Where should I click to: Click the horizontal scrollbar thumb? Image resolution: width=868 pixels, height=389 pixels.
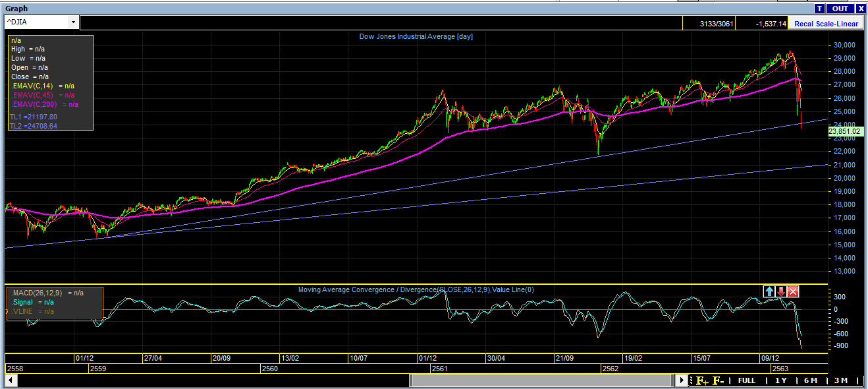pos(541,380)
